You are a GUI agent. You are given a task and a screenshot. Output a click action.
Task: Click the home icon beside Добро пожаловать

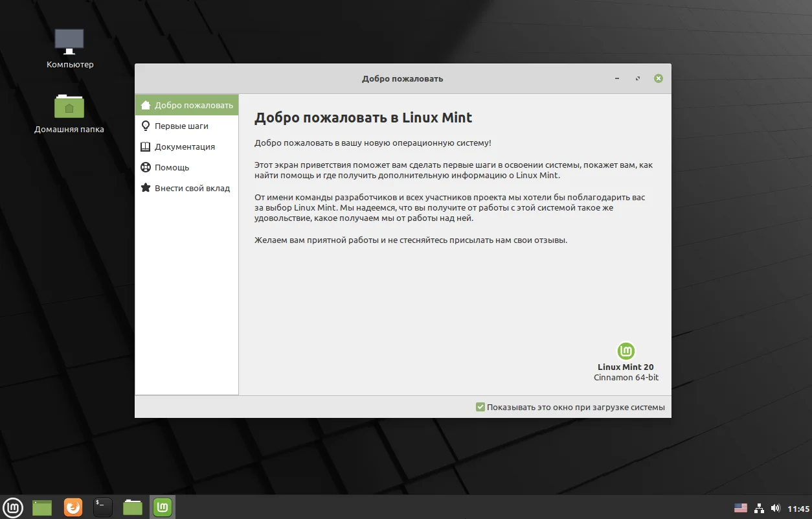[x=146, y=105]
